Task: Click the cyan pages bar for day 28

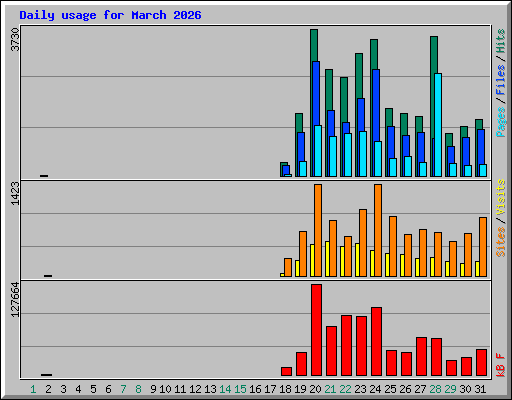Action: (x=438, y=125)
